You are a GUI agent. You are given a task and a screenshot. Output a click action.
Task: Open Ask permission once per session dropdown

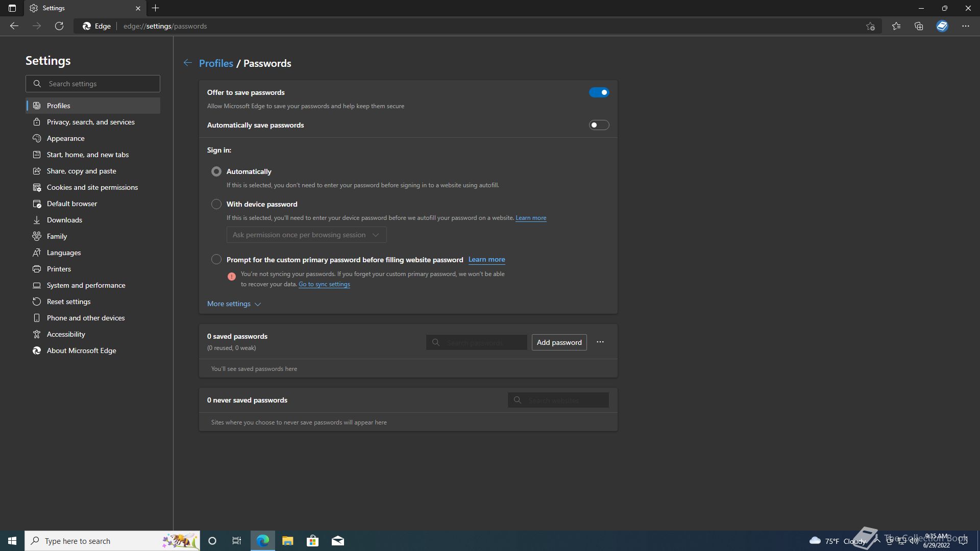coord(306,235)
